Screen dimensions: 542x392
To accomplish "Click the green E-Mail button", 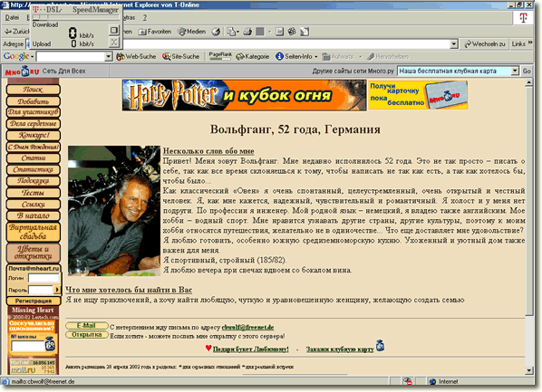I will click(86, 326).
